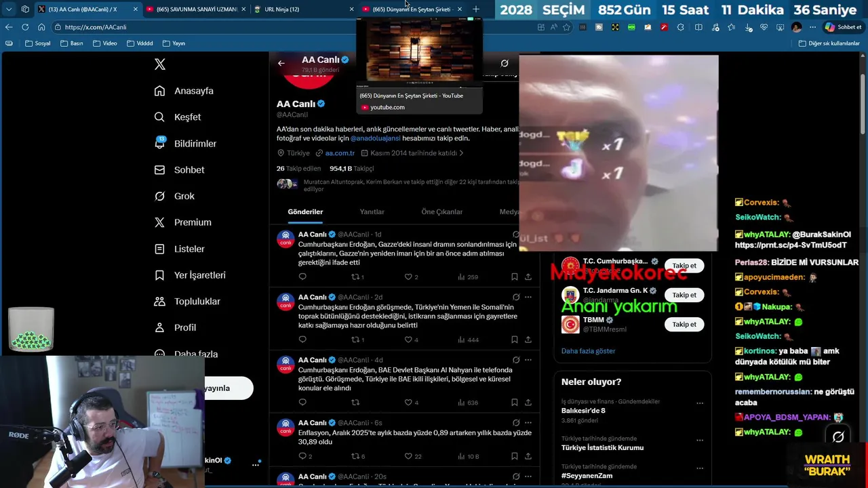Click the X logo in the sidebar
Screen dimensions: 868x488
point(160,64)
